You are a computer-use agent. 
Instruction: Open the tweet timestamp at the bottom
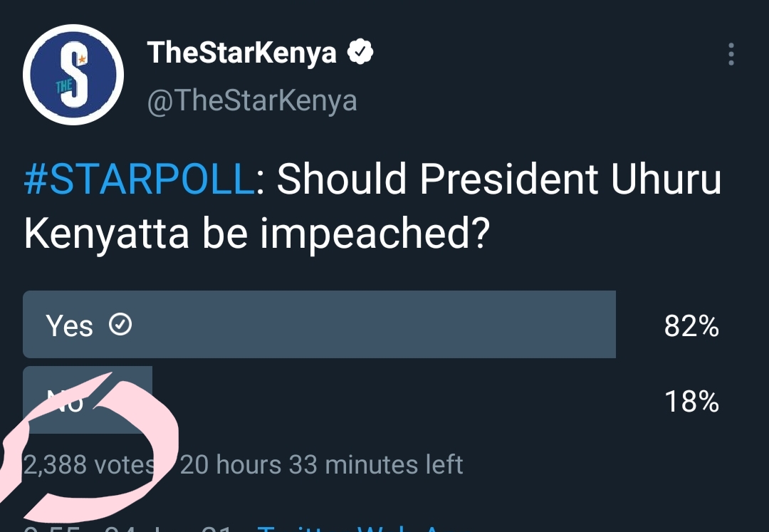[127, 528]
